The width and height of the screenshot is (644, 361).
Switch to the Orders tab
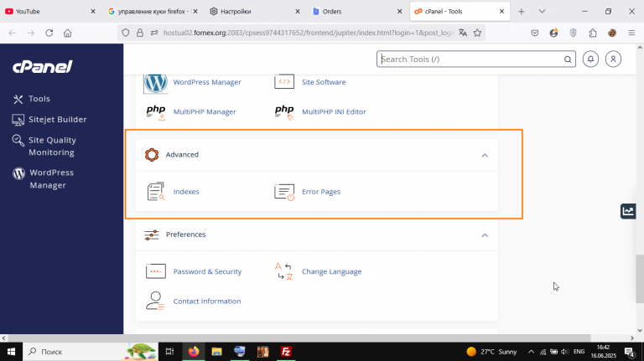point(357,12)
